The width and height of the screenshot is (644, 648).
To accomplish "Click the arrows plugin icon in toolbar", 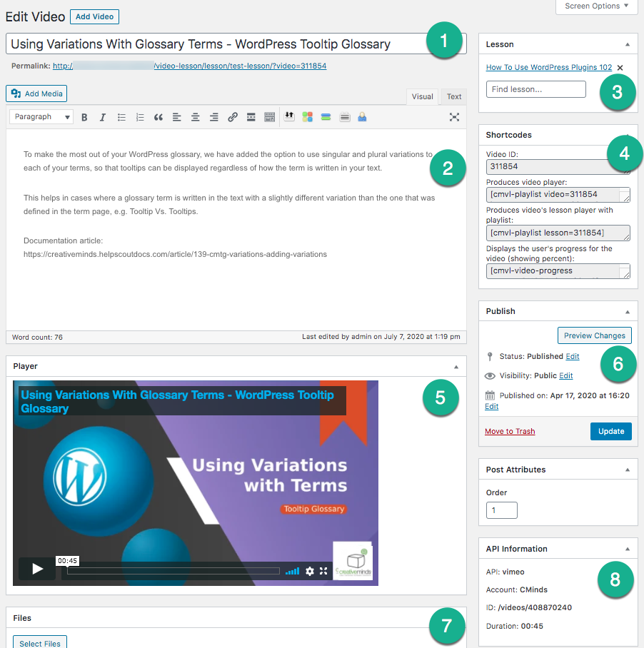I will tap(289, 117).
